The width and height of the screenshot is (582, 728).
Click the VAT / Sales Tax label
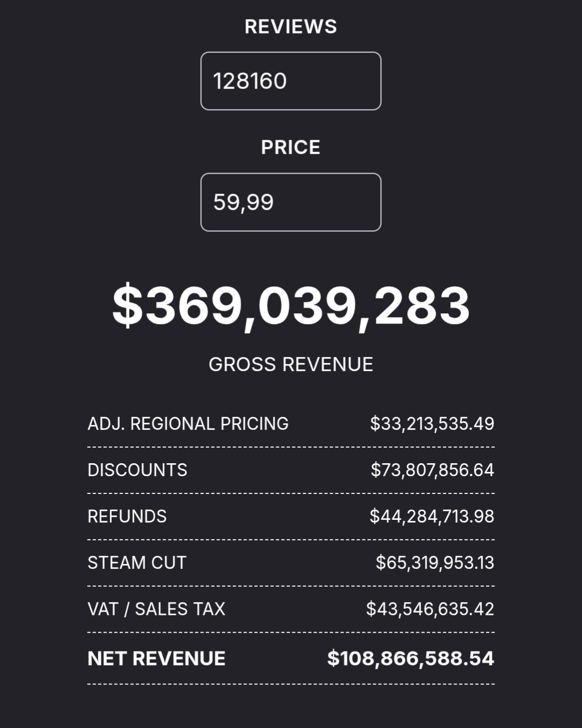156,609
